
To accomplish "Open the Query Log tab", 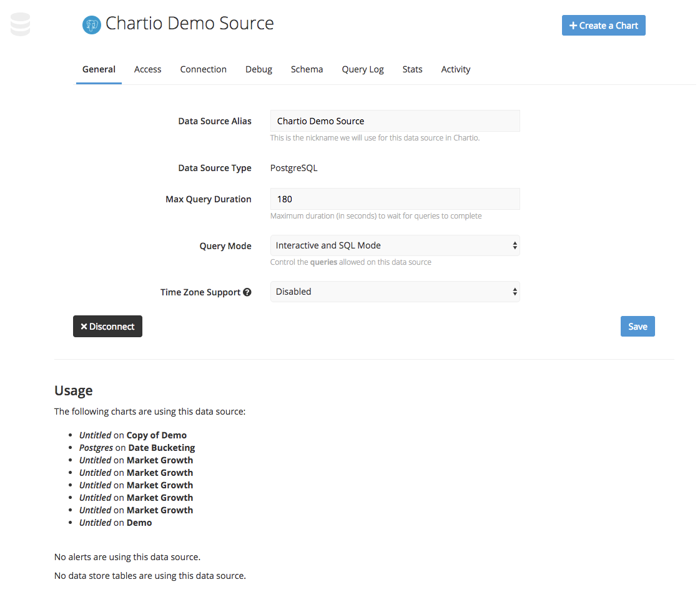I will click(363, 69).
